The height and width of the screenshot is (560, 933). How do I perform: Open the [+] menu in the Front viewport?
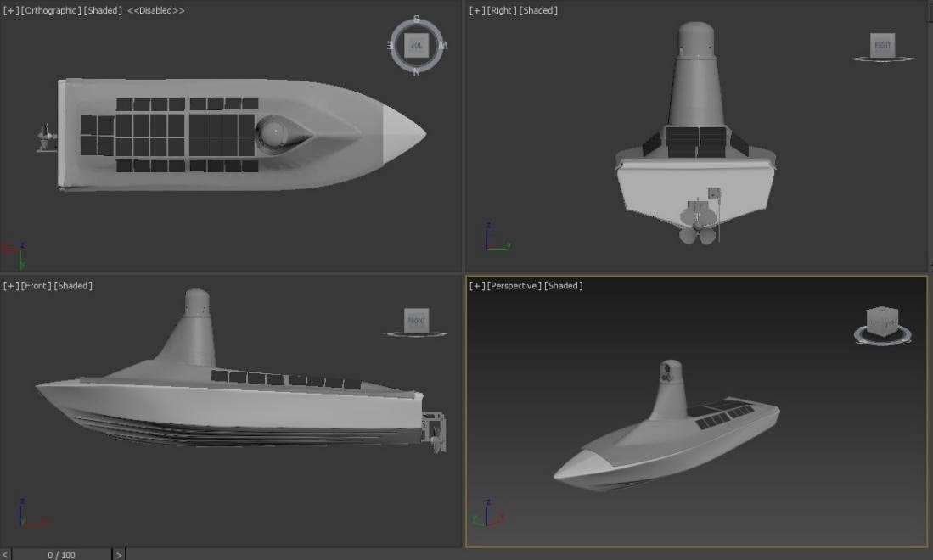10,286
